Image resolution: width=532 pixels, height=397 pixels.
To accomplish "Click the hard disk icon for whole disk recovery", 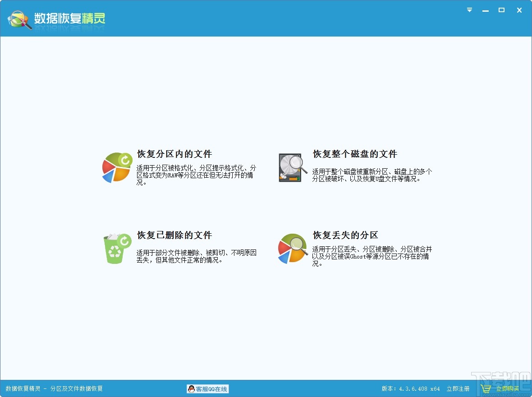I will (x=291, y=167).
